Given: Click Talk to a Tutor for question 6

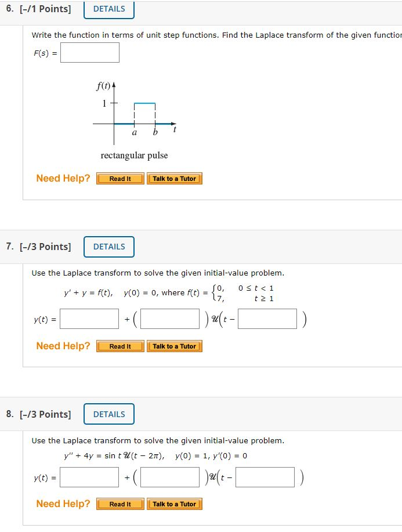Looking at the screenshot, I should pos(175,179).
